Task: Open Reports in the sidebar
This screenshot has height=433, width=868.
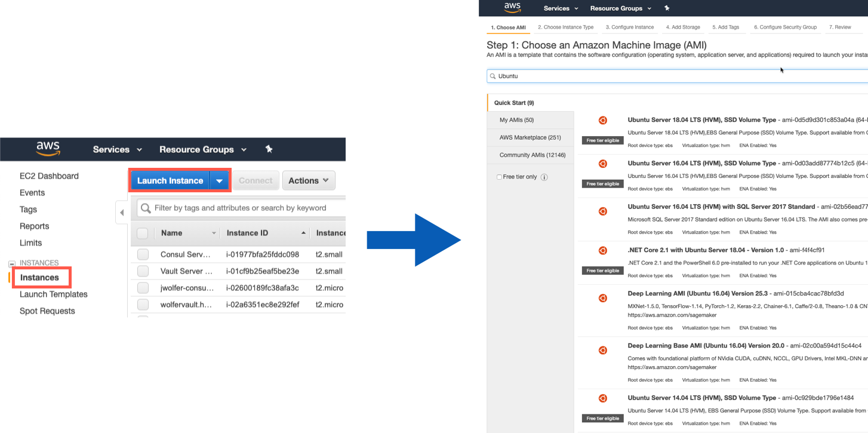Action: click(35, 226)
